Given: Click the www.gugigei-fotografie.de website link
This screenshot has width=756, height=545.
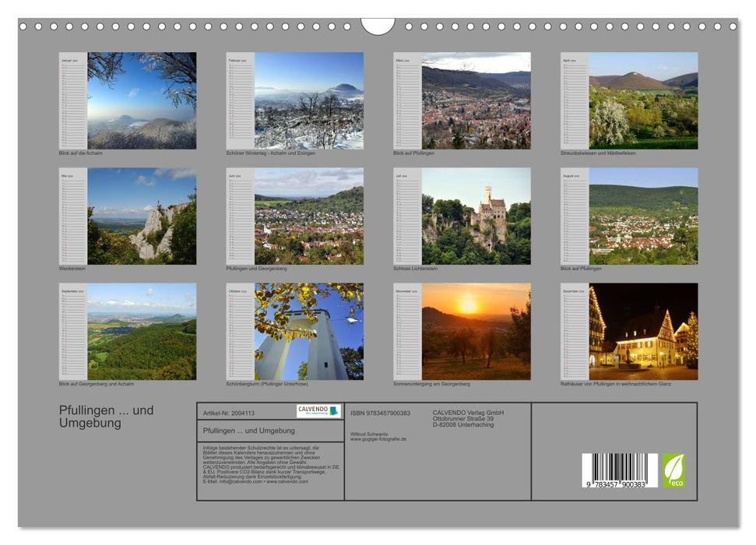Looking at the screenshot, I should coord(378,439).
